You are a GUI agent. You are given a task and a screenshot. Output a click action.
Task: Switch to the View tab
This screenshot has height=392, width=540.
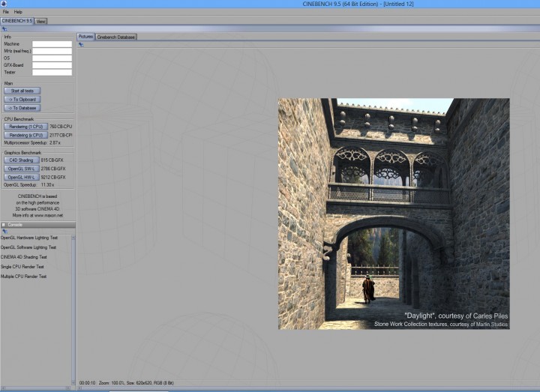coord(41,21)
